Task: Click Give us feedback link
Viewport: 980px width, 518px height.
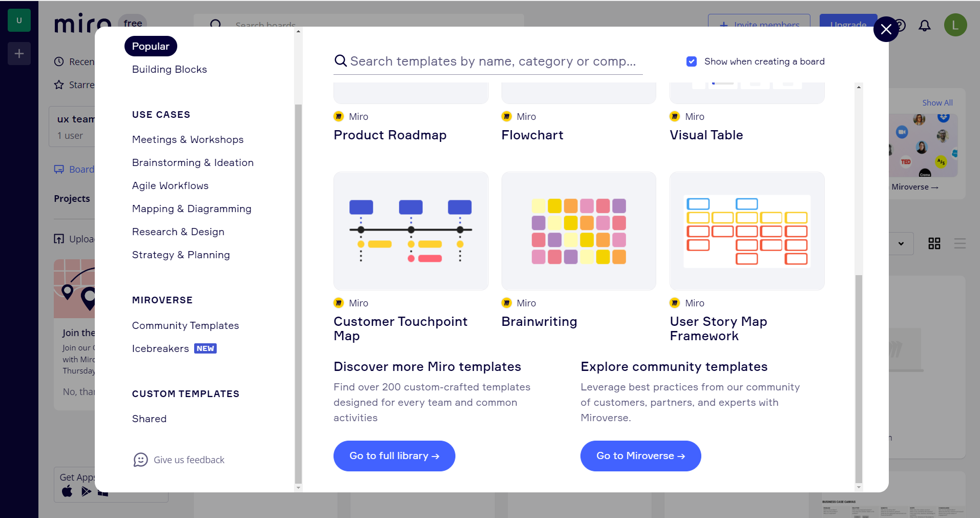Action: tap(189, 460)
